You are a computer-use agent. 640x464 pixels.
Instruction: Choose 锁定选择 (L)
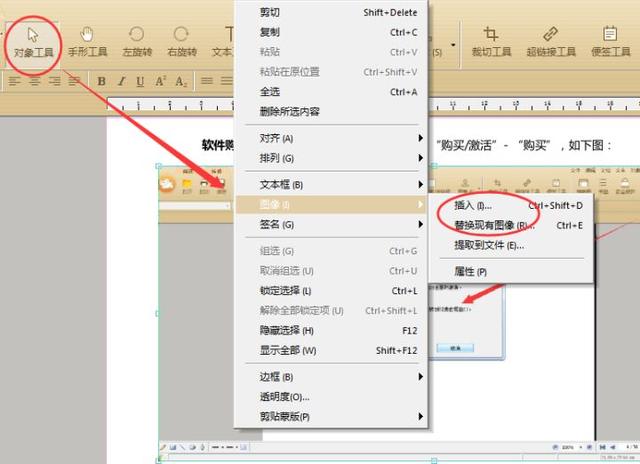331,291
